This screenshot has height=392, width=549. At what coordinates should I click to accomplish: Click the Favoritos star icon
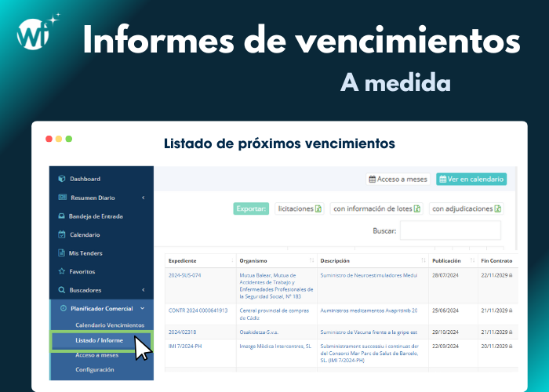tap(61, 271)
